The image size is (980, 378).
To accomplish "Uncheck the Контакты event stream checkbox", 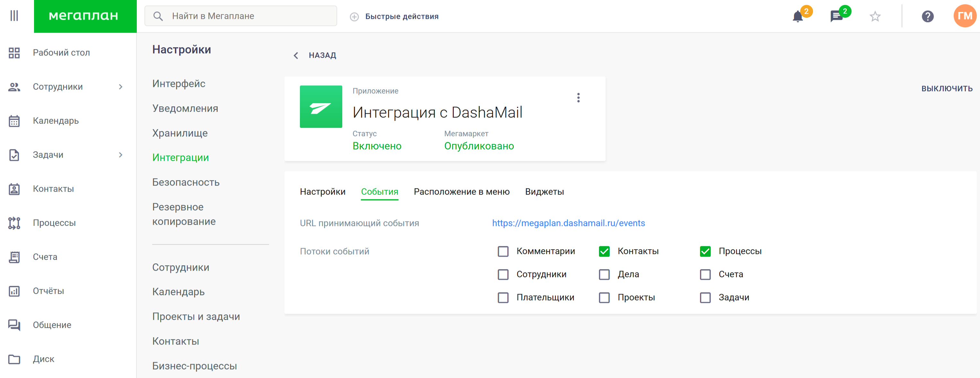I will [604, 251].
